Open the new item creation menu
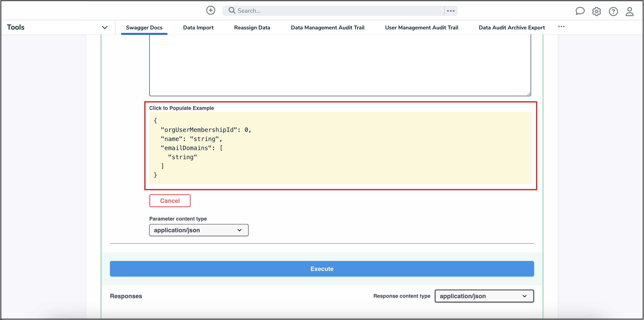 coord(211,10)
